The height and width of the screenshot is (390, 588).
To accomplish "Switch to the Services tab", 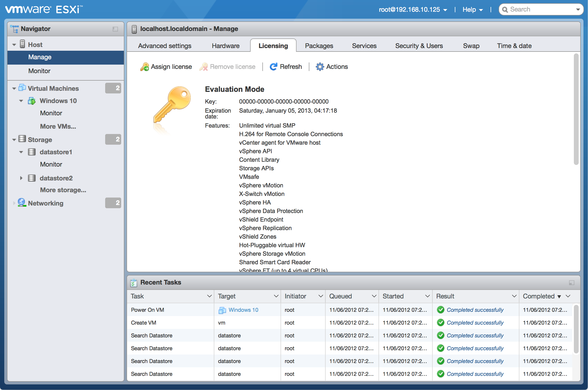I will [x=364, y=46].
